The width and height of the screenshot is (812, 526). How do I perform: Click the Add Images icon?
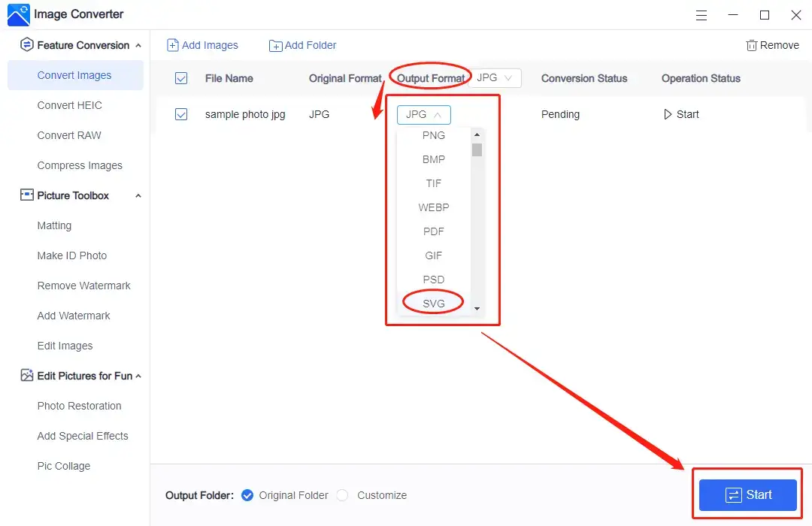pyautogui.click(x=174, y=45)
